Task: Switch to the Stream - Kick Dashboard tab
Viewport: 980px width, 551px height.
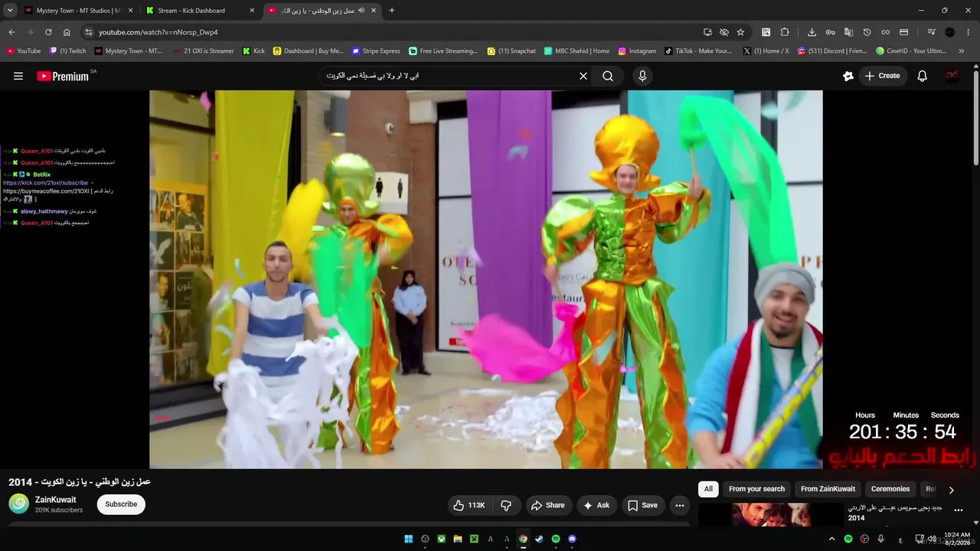Action: [200, 11]
